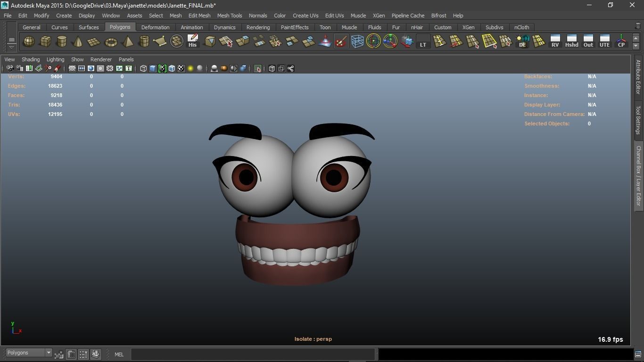Click the command feedback output field

click(x=506, y=354)
